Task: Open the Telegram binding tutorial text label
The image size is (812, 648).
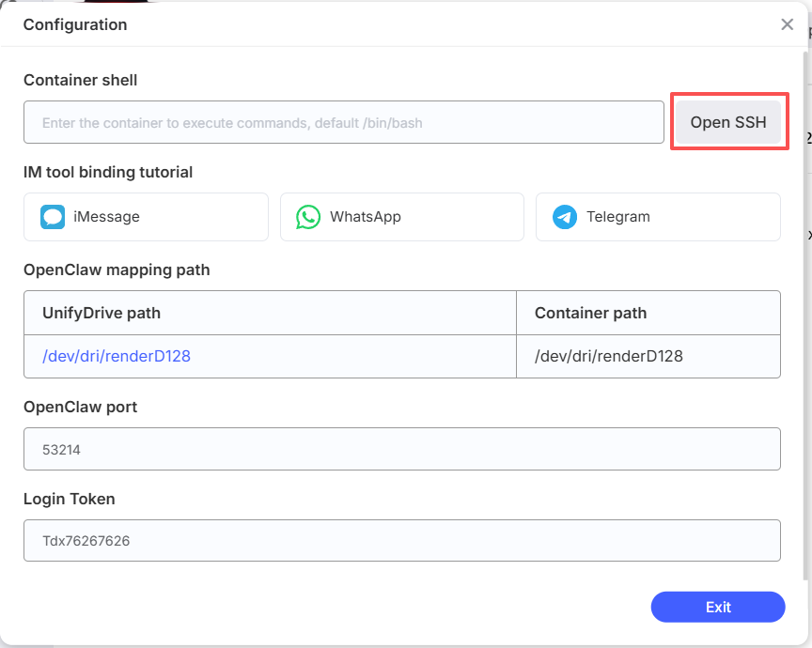Action: pos(618,217)
